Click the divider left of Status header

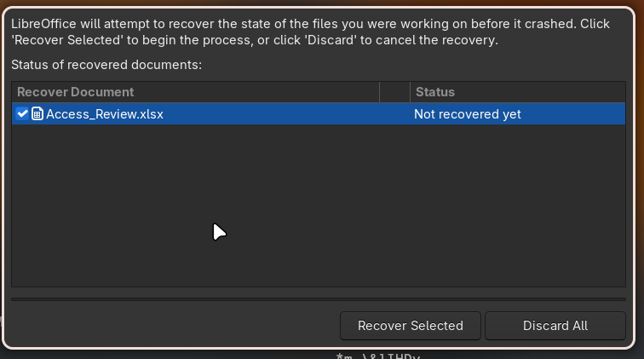(x=409, y=92)
